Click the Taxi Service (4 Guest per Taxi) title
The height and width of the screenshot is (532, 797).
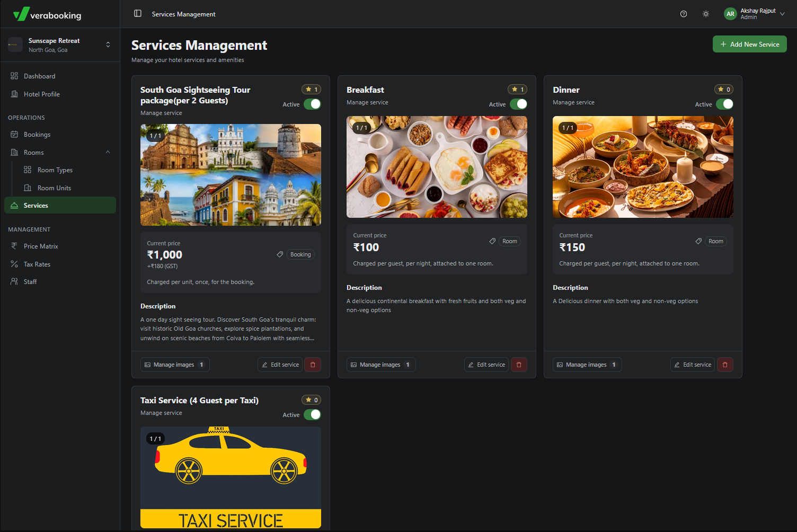click(x=199, y=401)
